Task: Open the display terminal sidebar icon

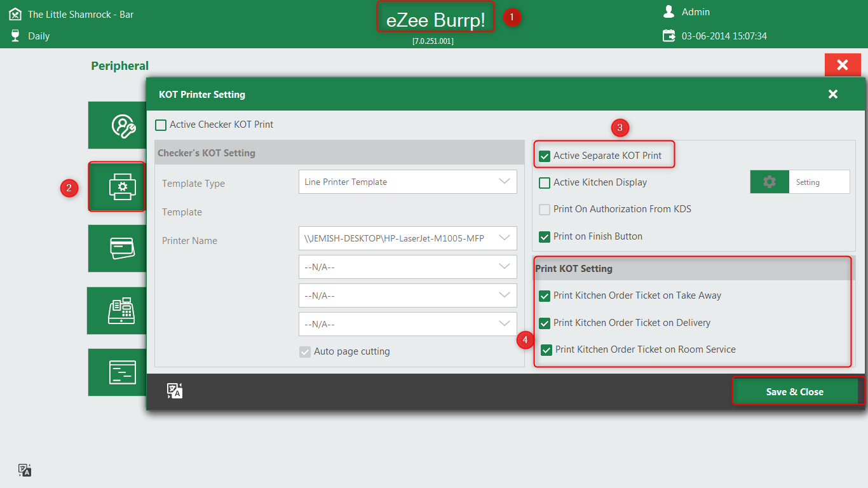Action: coord(122,372)
